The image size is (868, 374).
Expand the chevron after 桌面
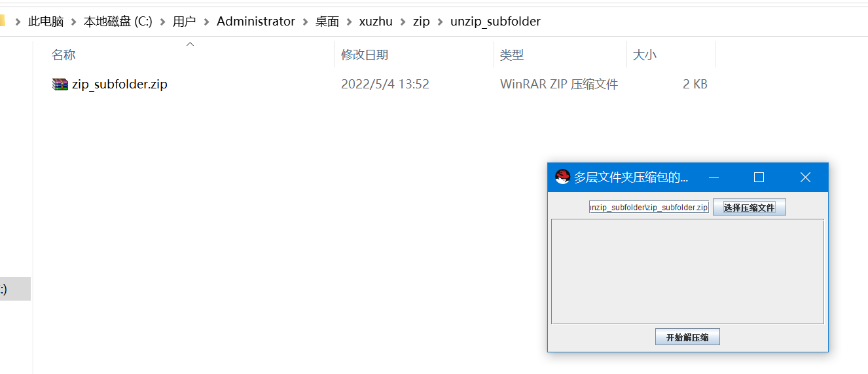(349, 22)
